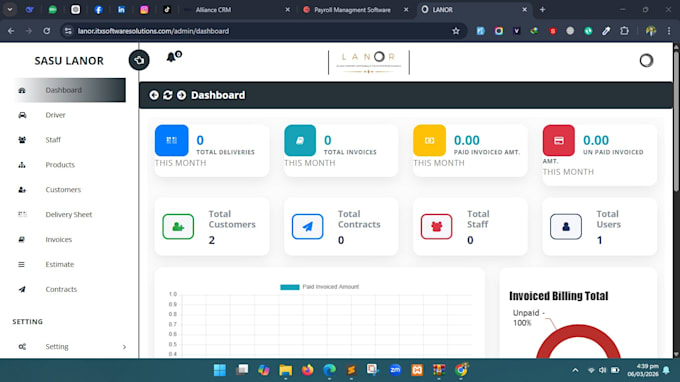Viewport: 680px width, 382px height.
Task: Open the browser extensions puzzle icon
Action: (624, 31)
